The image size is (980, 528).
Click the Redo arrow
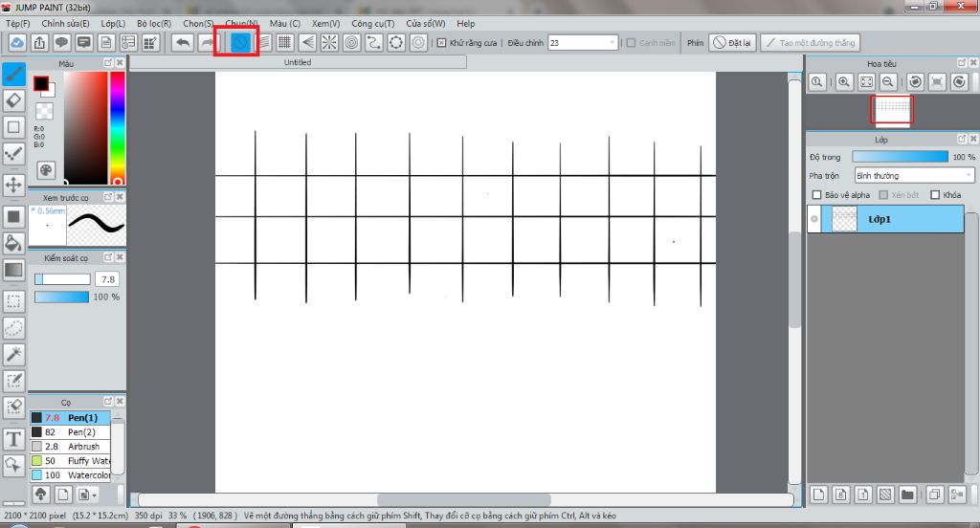pyautogui.click(x=207, y=42)
